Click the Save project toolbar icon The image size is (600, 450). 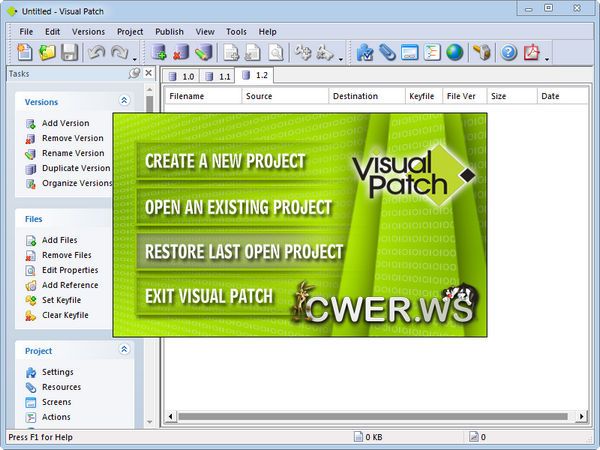69,53
